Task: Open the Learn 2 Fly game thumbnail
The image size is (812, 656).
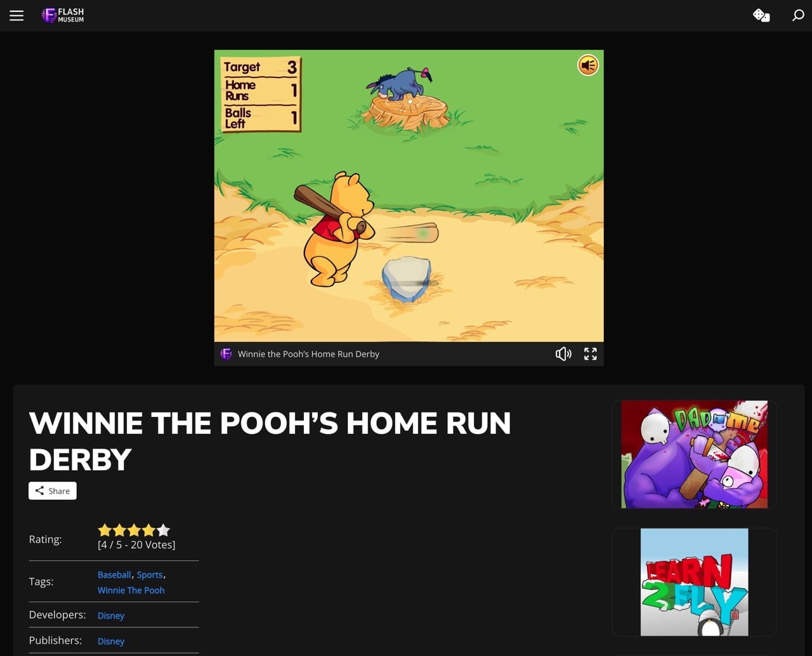Action: [x=694, y=582]
